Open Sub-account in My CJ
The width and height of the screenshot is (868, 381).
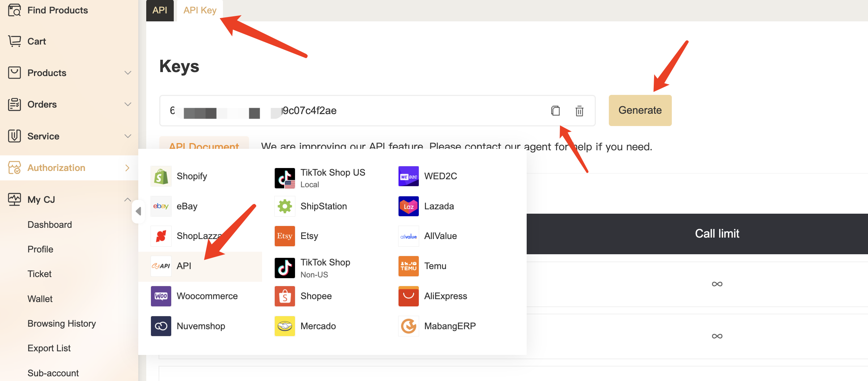[53, 373]
